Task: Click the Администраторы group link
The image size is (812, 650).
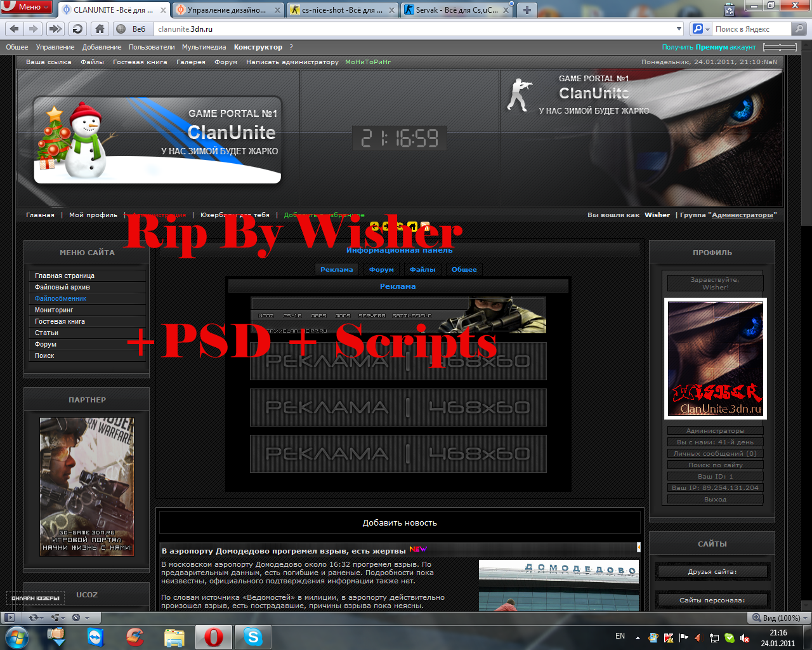Action: pos(742,215)
